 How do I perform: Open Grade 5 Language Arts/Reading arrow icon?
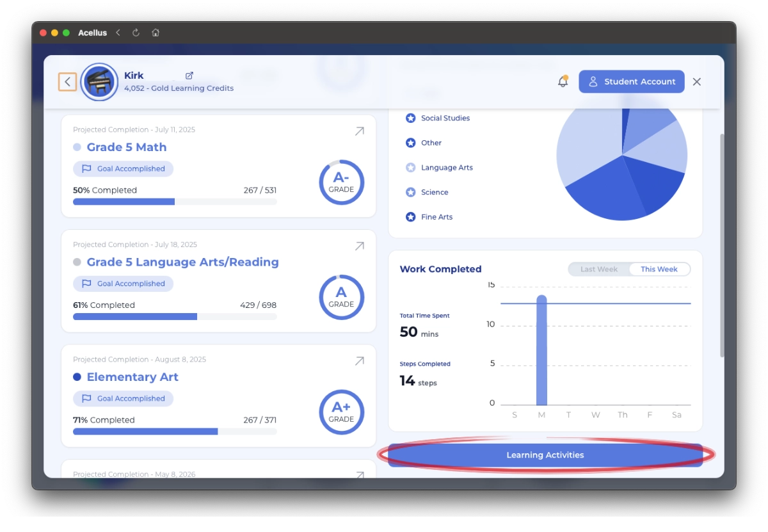point(359,246)
